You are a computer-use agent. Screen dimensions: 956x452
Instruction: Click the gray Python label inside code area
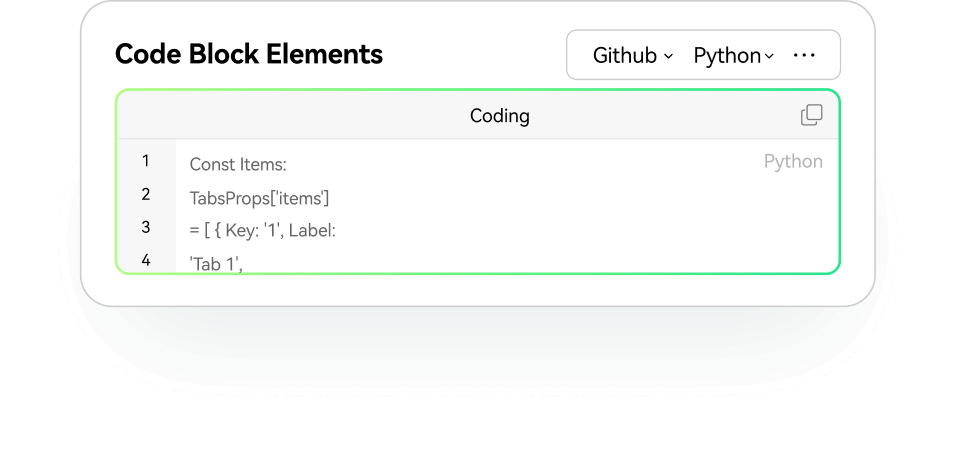(793, 162)
